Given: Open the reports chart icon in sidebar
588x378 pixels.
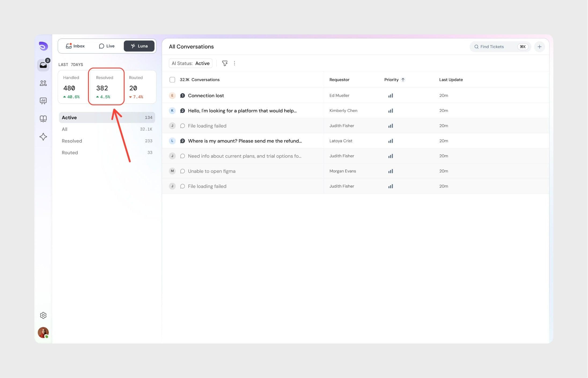Looking at the screenshot, I should [43, 101].
